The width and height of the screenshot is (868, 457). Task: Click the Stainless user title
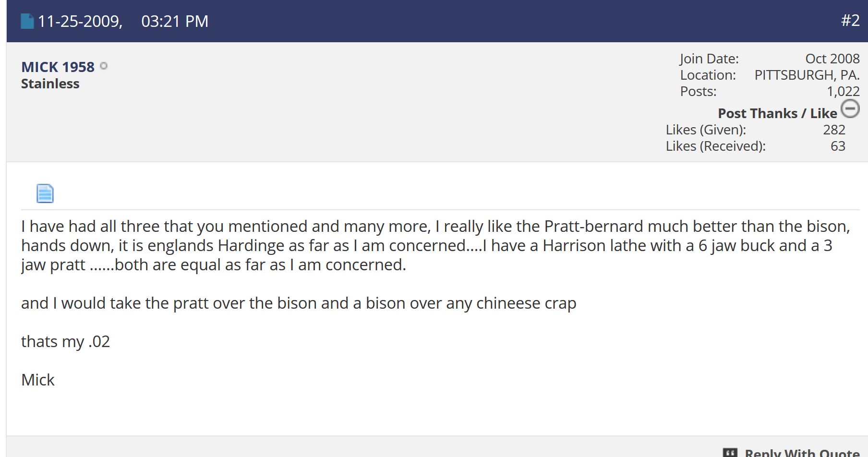coord(50,84)
